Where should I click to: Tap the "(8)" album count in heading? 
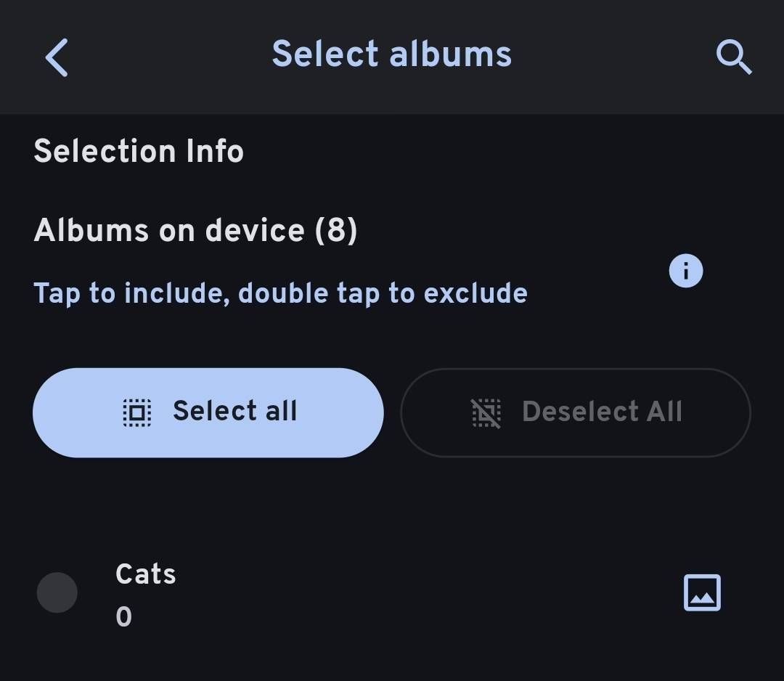click(335, 231)
